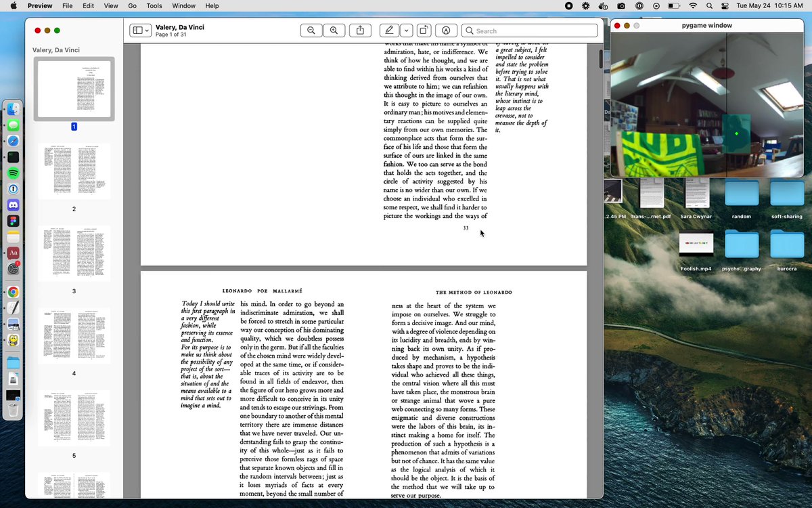Open the Preview application menu
This screenshot has width=812, height=508.
tap(40, 5)
